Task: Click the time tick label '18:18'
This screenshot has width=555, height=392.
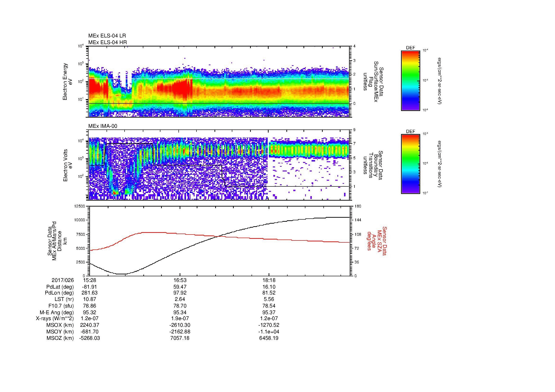Action: (x=269, y=280)
